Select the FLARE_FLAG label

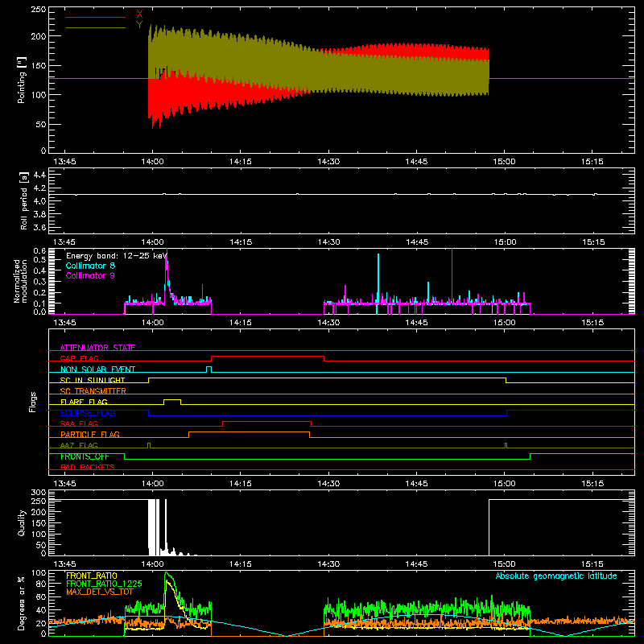click(84, 402)
